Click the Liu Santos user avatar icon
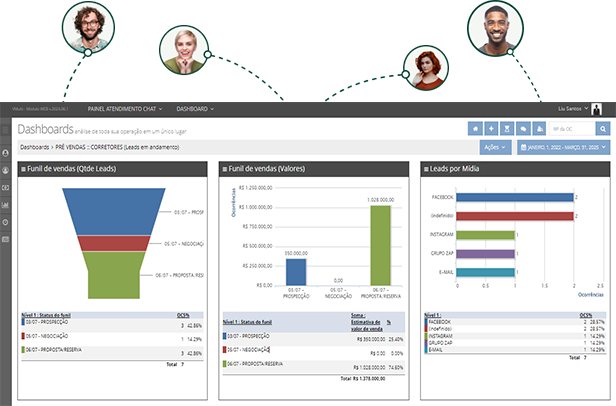 click(597, 108)
